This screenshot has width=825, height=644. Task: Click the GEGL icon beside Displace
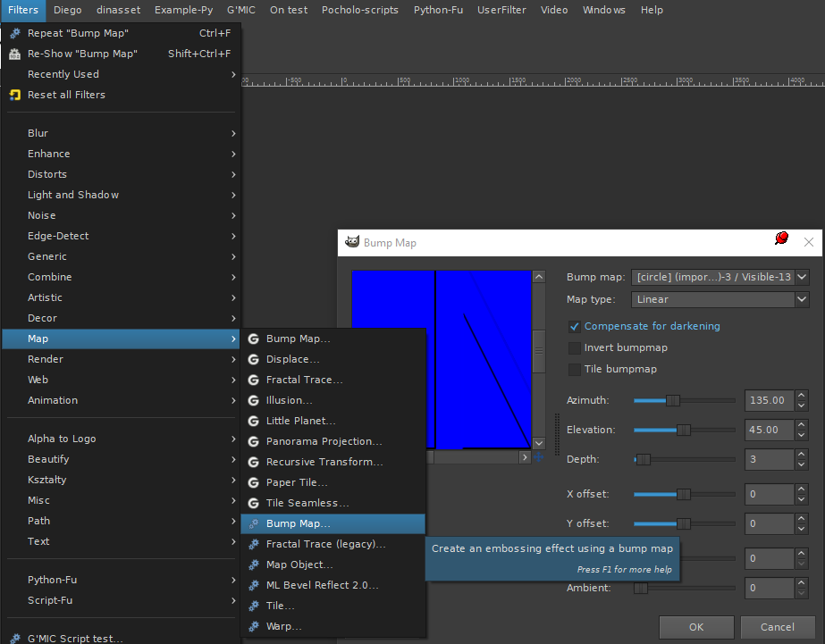254,360
